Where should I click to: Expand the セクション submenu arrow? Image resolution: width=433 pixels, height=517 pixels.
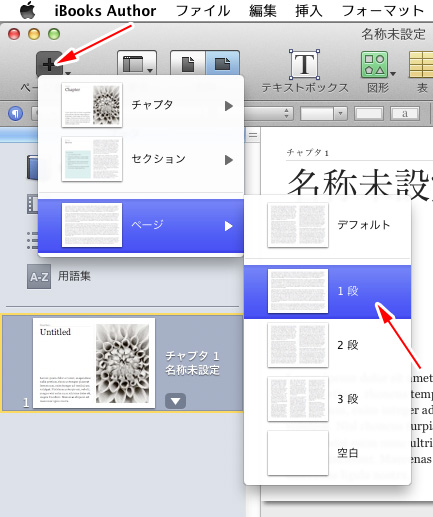pos(229,160)
